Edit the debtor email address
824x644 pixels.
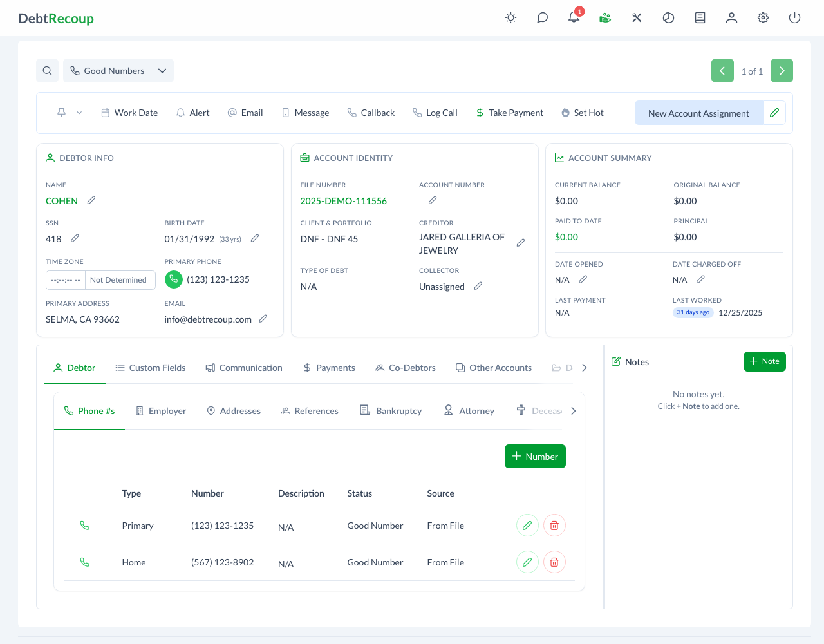pos(263,319)
